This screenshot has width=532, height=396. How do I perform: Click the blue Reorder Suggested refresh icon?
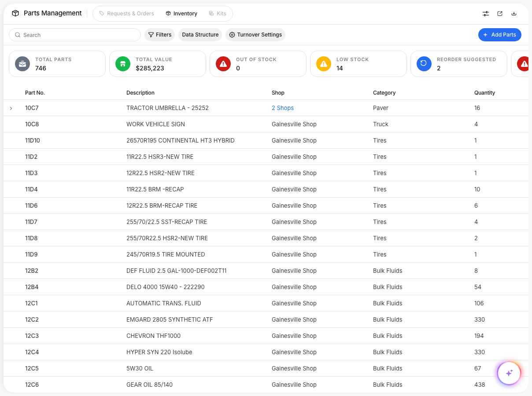424,64
